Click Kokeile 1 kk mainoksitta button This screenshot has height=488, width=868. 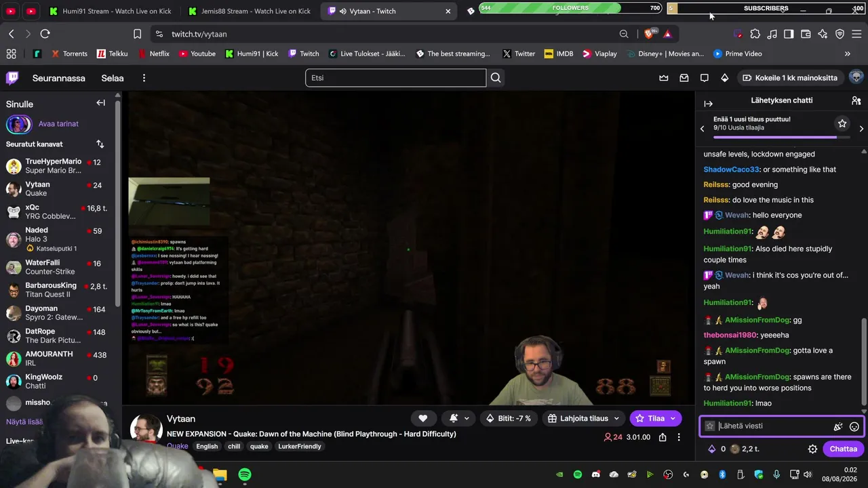click(790, 78)
